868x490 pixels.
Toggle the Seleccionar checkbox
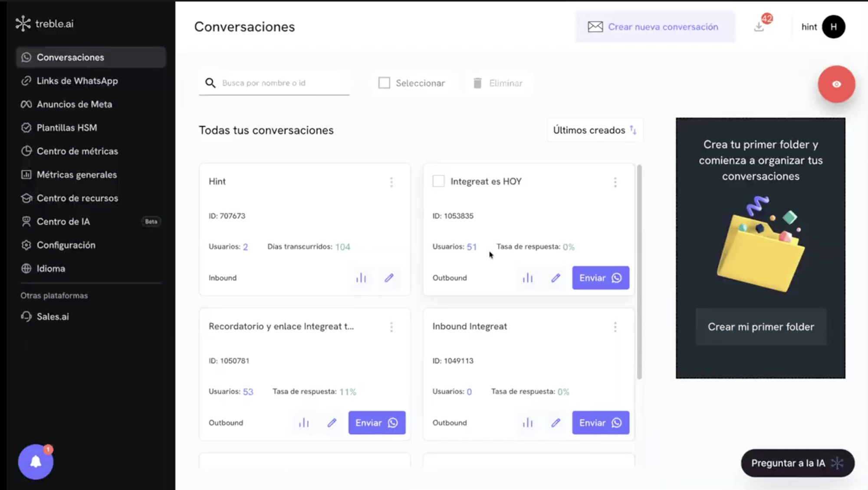coord(384,83)
